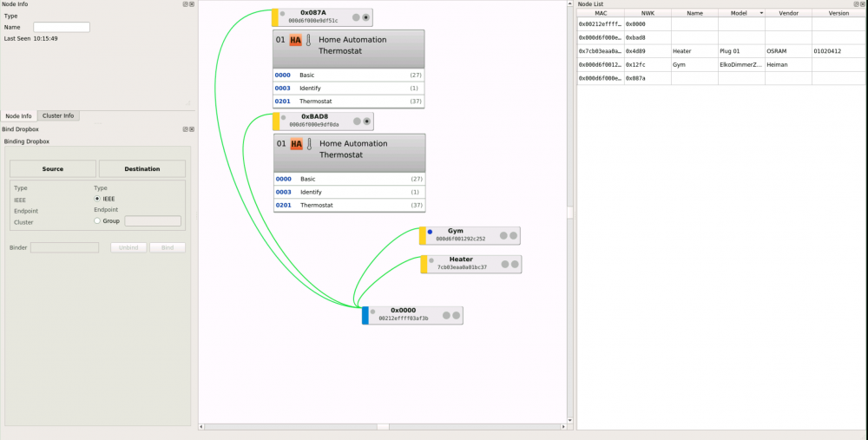Click the horizontal scrollbar handle under the canvas
Image resolution: width=868 pixels, height=440 pixels.
pos(383,426)
